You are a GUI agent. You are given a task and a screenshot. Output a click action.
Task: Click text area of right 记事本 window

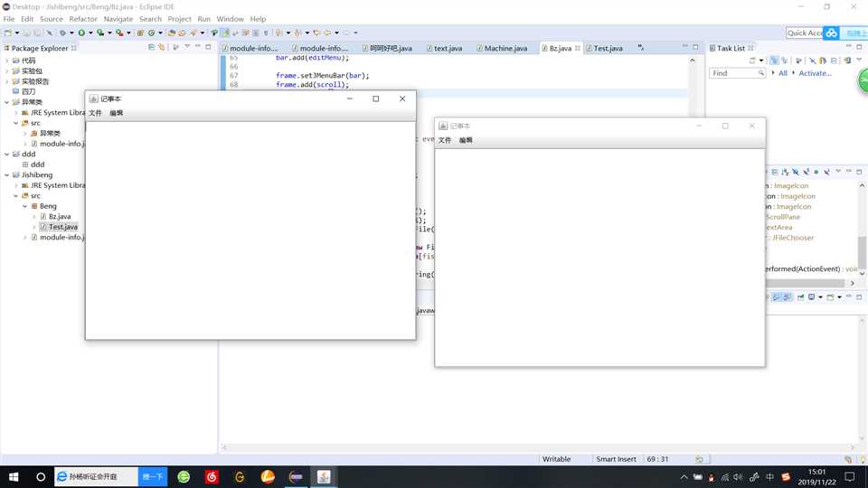pos(600,258)
